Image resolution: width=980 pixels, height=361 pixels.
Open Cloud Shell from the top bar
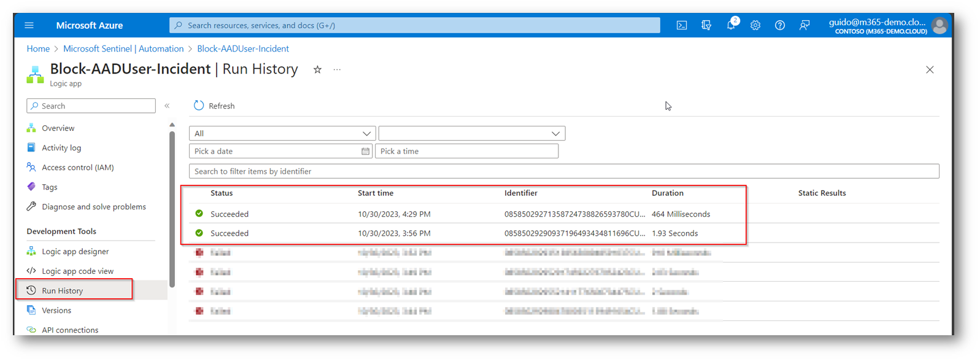point(682,25)
